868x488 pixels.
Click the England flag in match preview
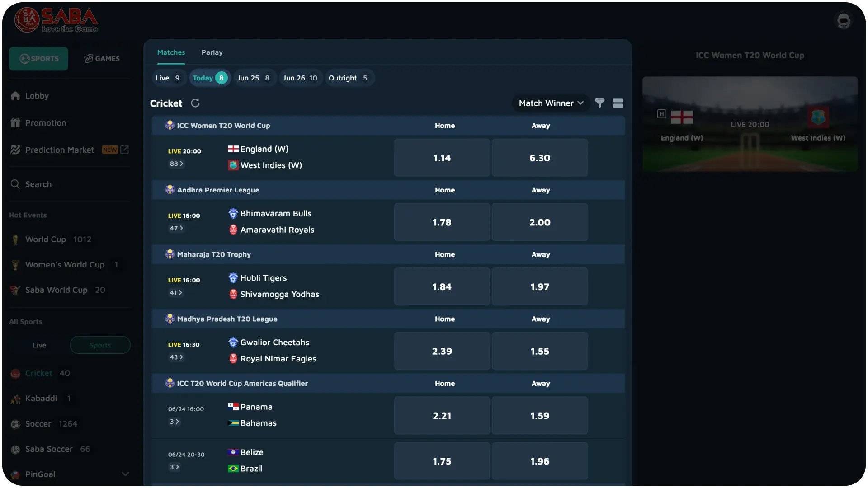(x=682, y=117)
